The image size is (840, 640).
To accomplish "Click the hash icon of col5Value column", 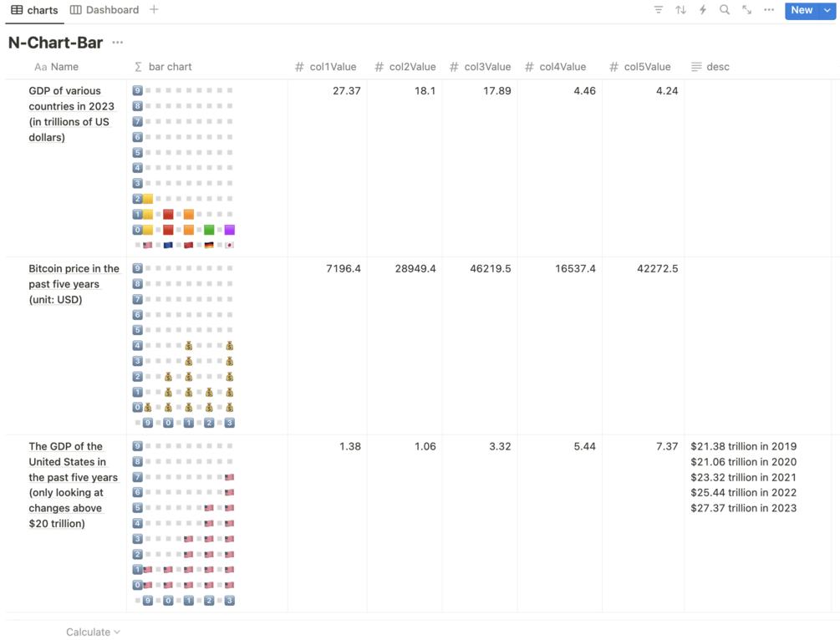I will (x=614, y=67).
